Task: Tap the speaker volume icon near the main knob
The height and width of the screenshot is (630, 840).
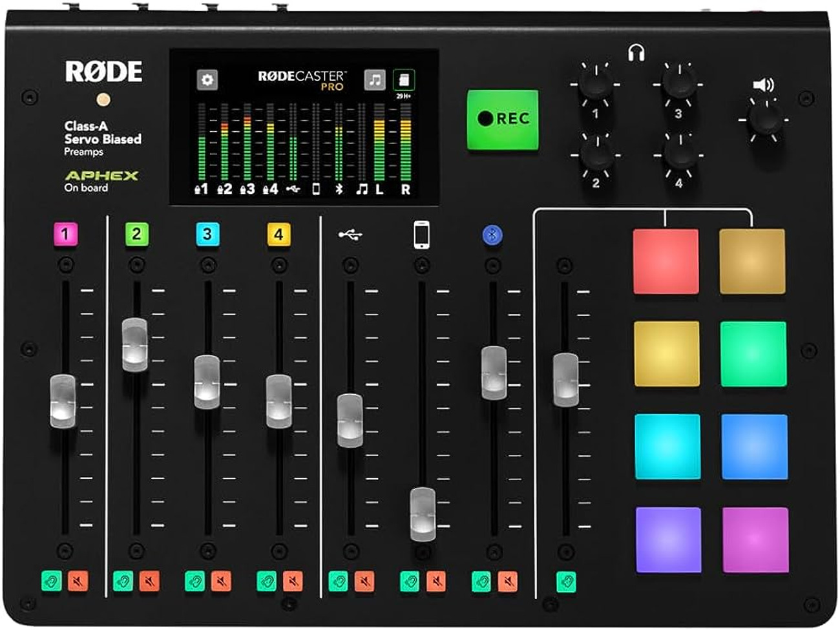Action: point(764,85)
